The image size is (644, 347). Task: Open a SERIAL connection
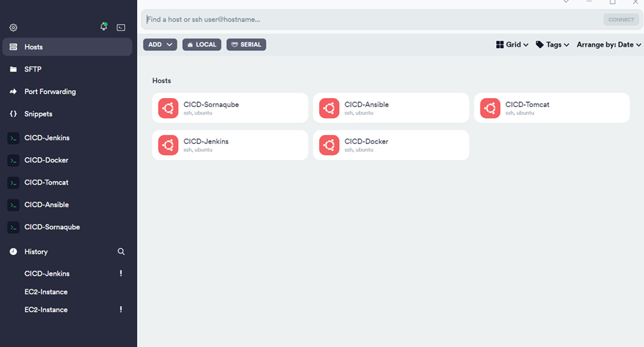pyautogui.click(x=246, y=45)
